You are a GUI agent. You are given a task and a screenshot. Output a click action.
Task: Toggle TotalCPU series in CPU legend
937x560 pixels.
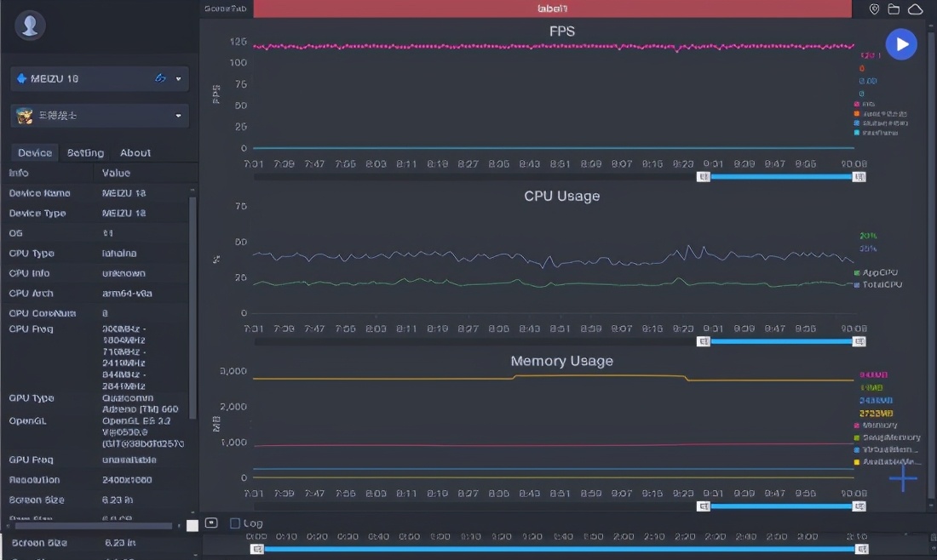tap(878, 285)
